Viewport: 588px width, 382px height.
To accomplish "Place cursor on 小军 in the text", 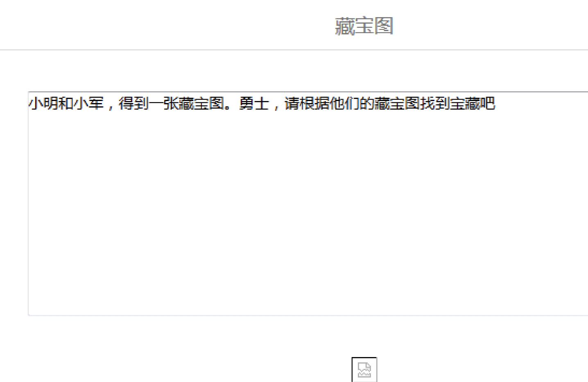I will [88, 103].
